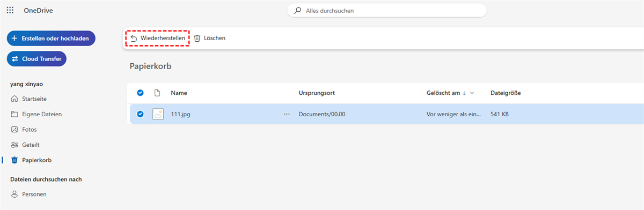Expand the Erstellen oder hochladen menu
Screen dimensions: 644x210
pos(51,39)
